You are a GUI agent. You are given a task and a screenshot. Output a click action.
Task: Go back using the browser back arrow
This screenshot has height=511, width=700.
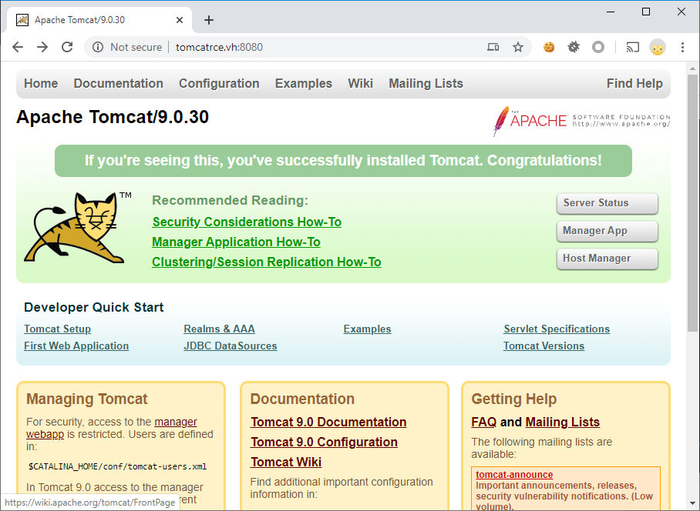tap(17, 47)
